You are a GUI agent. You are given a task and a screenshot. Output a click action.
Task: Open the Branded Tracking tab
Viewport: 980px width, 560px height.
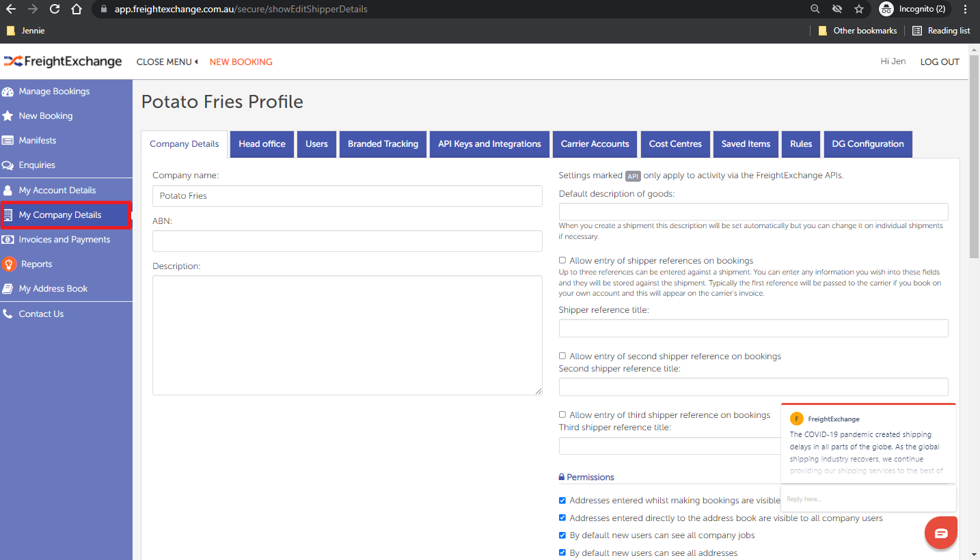[383, 144]
